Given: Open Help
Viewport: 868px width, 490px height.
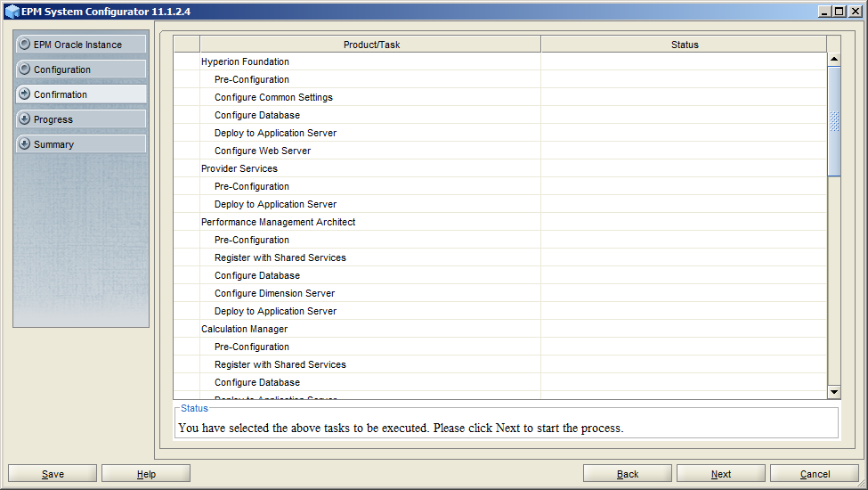Looking at the screenshot, I should [146, 474].
